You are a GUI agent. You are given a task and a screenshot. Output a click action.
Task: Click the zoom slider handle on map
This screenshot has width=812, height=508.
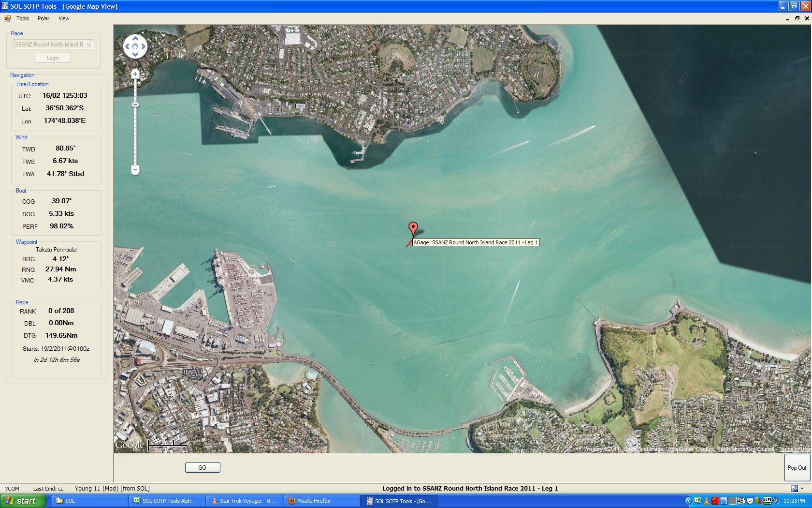[135, 105]
